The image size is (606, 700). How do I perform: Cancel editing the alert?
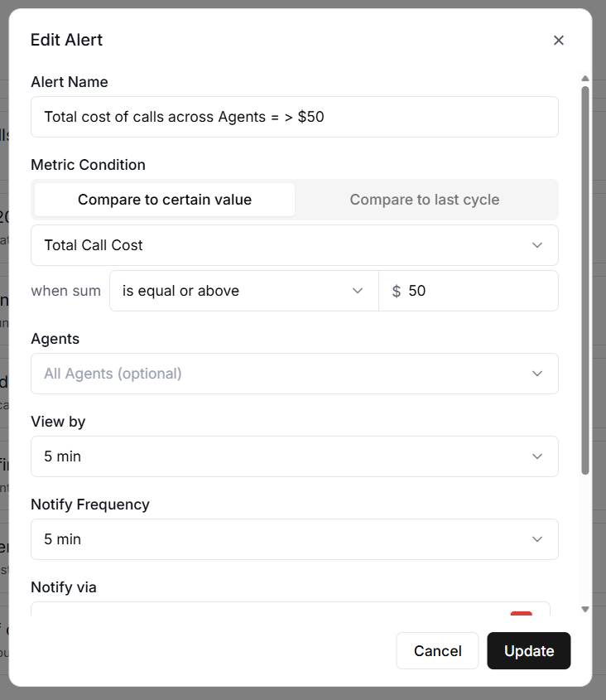pos(437,651)
